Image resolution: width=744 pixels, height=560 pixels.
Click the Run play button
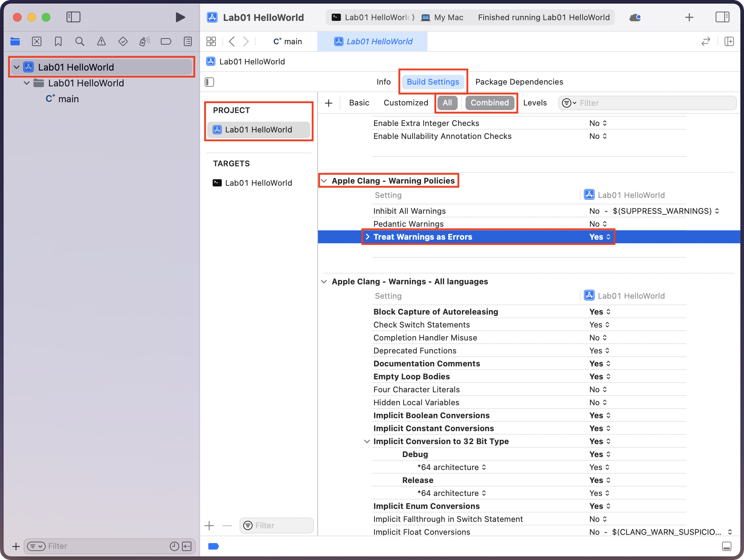[180, 17]
